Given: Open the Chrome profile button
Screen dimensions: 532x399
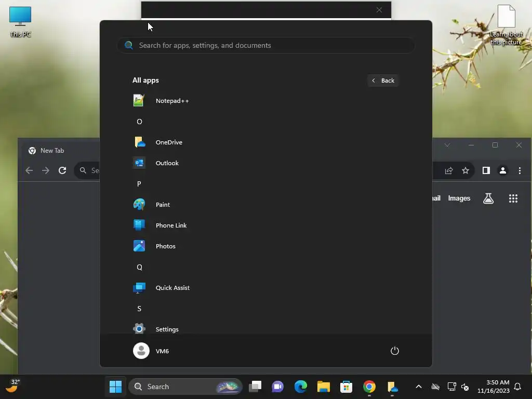Looking at the screenshot, I should coord(503,170).
